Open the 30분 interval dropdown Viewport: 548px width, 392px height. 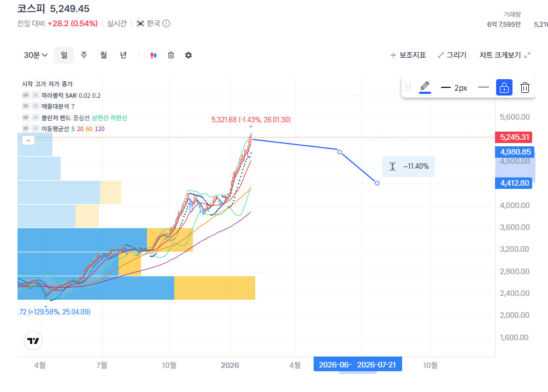coord(36,55)
